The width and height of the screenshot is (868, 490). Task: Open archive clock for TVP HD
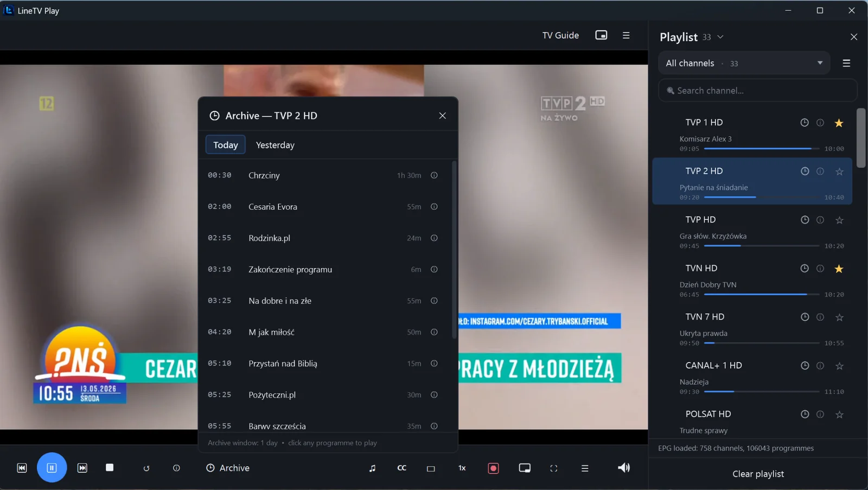[x=805, y=220]
